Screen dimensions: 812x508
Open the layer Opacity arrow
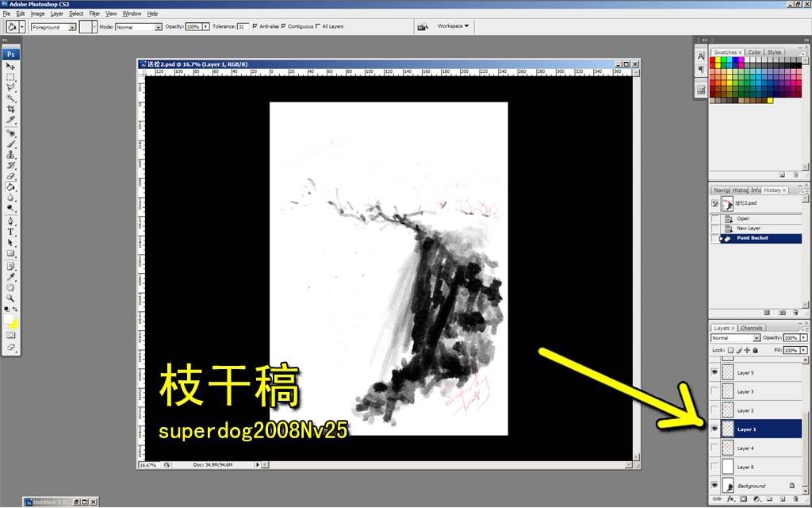(804, 338)
